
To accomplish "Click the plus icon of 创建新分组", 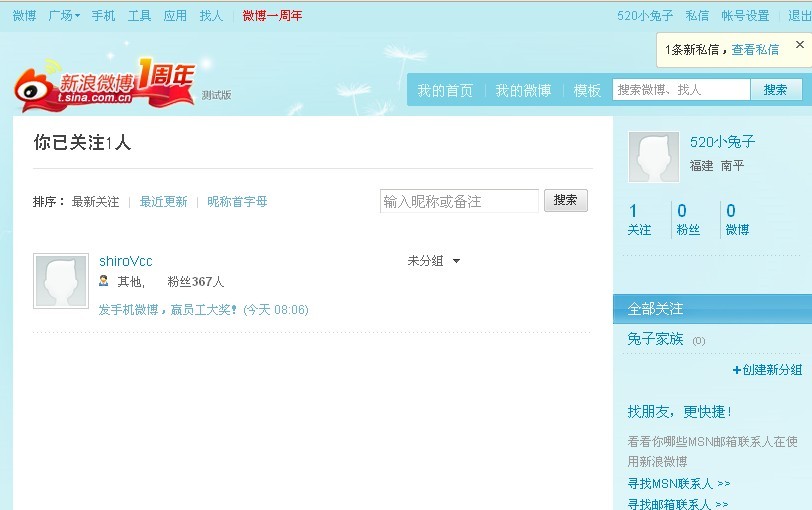I will click(x=736, y=370).
